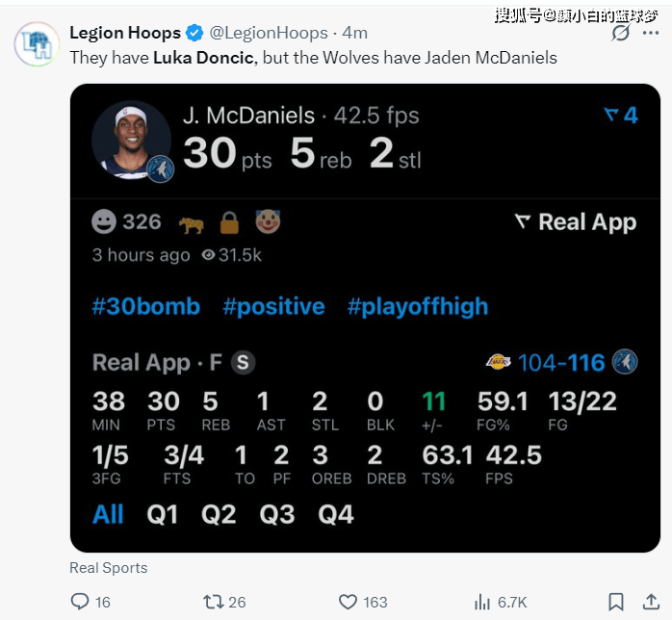The image size is (672, 620).
Task: Select the padlock emoji reaction
Action: click(229, 222)
